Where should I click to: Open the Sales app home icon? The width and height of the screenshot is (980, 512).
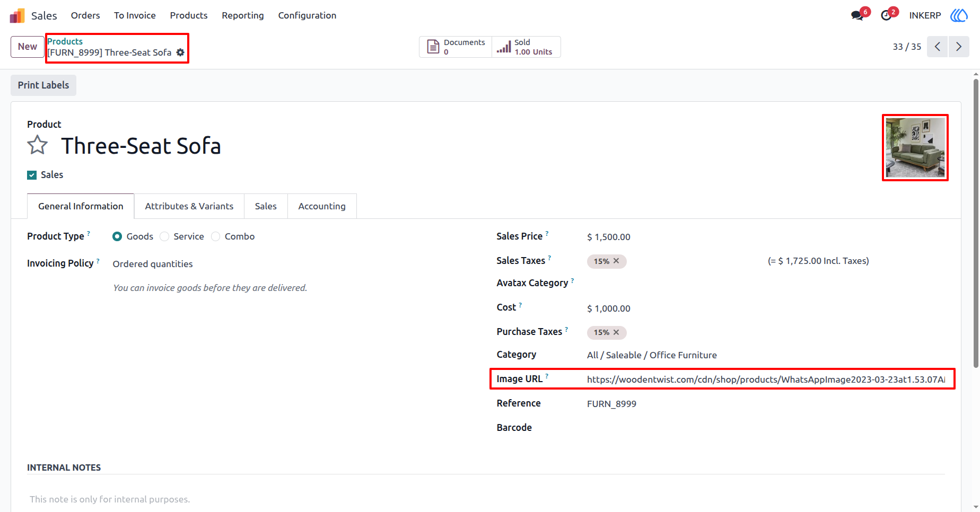[x=17, y=15]
